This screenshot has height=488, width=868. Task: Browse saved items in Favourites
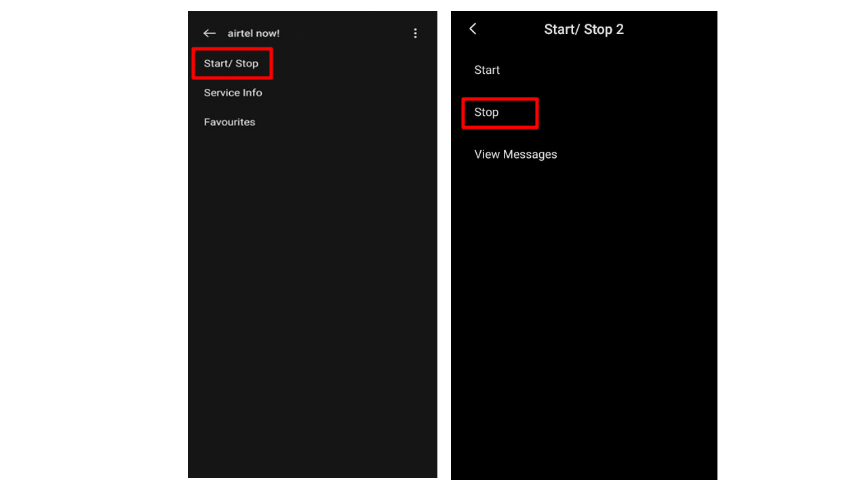[229, 121]
